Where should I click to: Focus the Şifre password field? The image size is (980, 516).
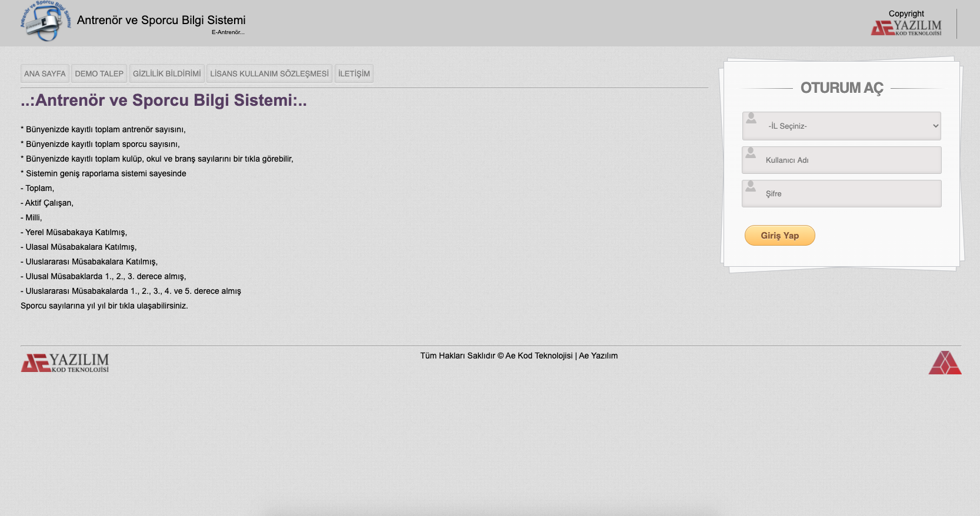(842, 193)
